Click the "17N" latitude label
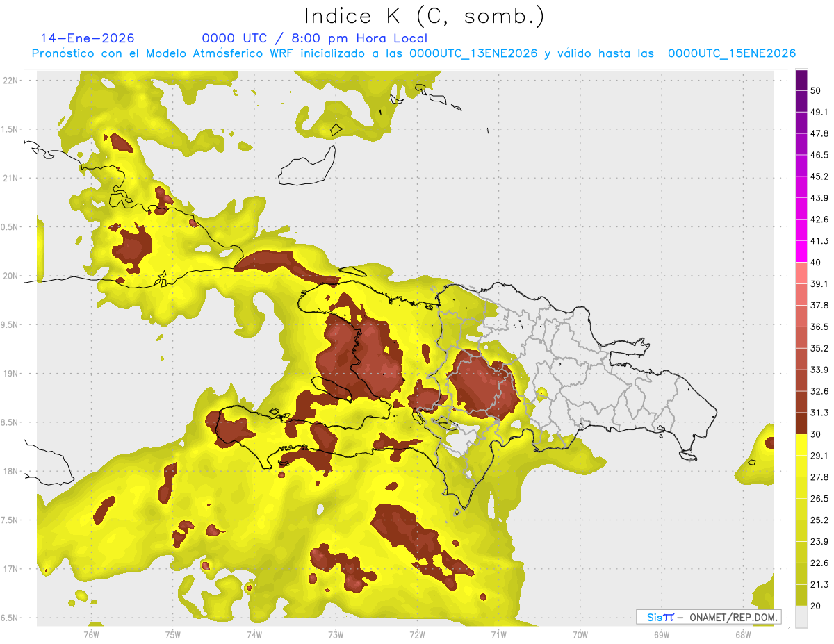Viewport: 834px width, 644px height. [10, 569]
